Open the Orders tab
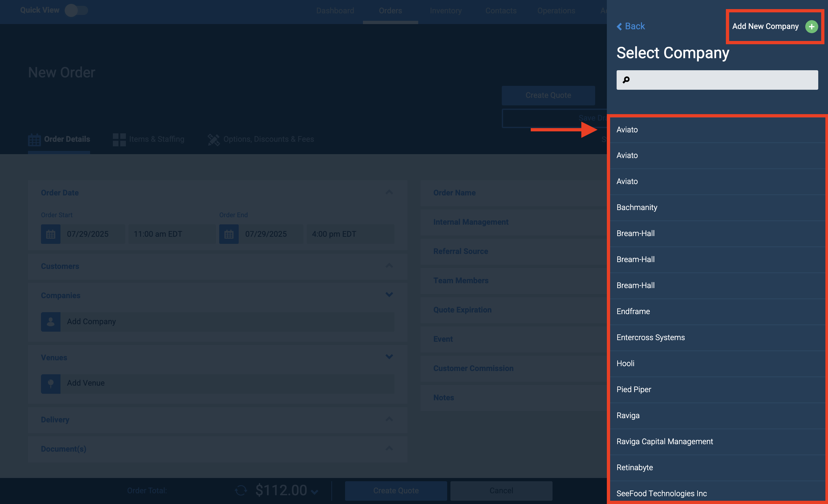The image size is (828, 504). [390, 11]
